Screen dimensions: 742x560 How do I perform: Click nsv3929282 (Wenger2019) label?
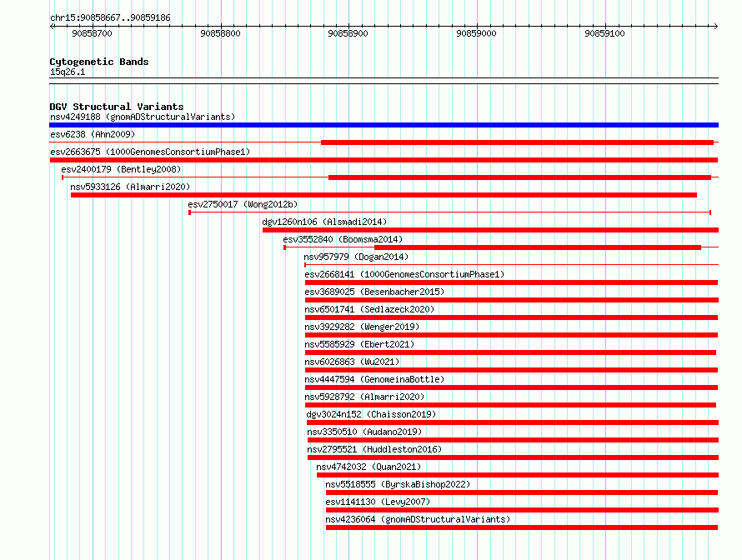pyautogui.click(x=362, y=327)
